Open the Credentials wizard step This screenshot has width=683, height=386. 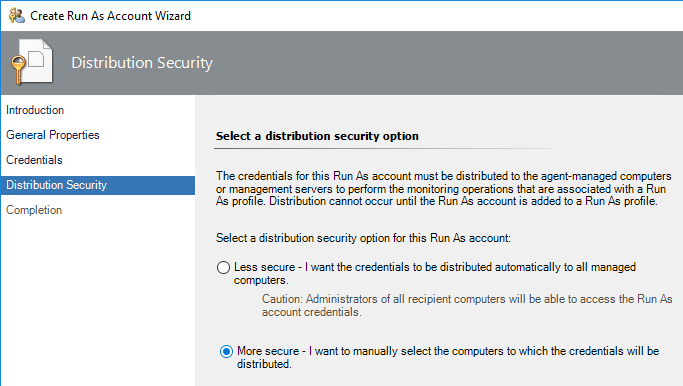(x=34, y=160)
